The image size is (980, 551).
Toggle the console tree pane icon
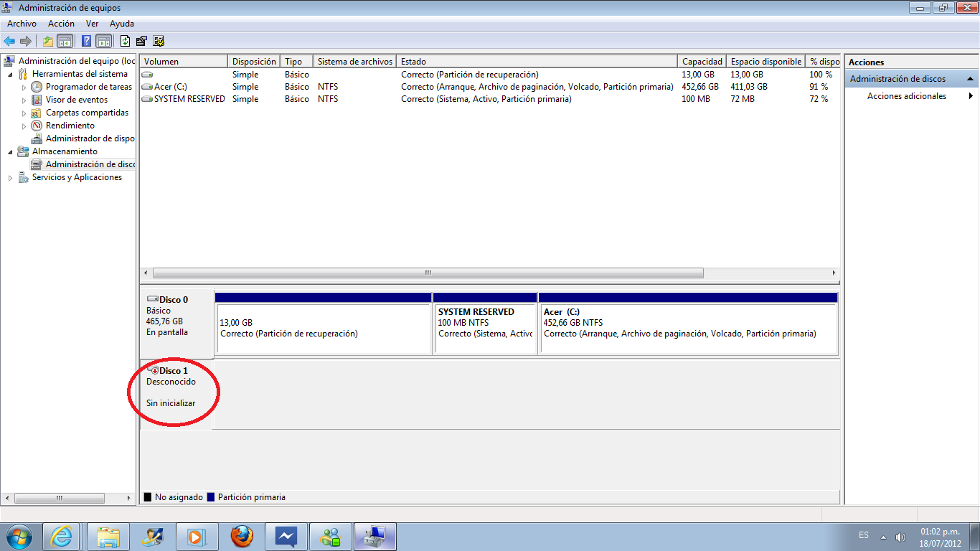pos(65,41)
